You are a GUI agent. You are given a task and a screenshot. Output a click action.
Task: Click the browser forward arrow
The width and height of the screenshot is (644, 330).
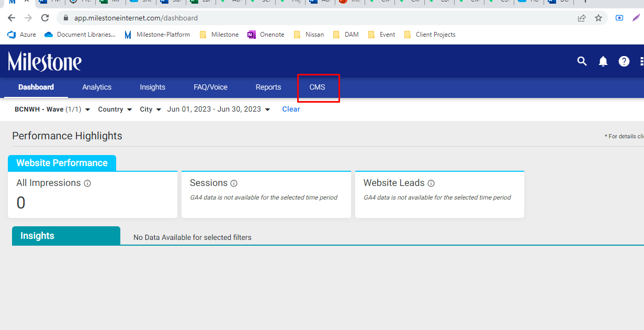[28, 18]
